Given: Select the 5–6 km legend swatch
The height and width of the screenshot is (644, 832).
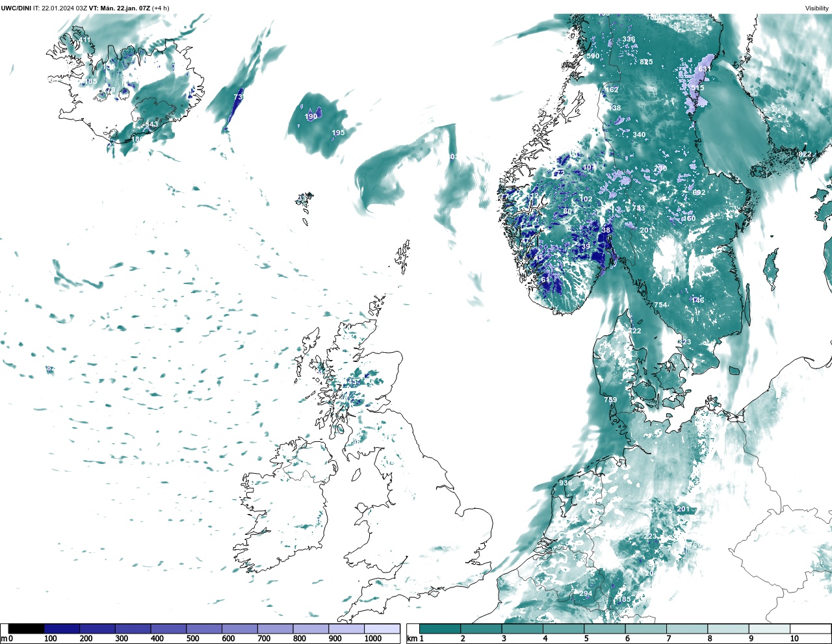Looking at the screenshot, I should [605, 629].
